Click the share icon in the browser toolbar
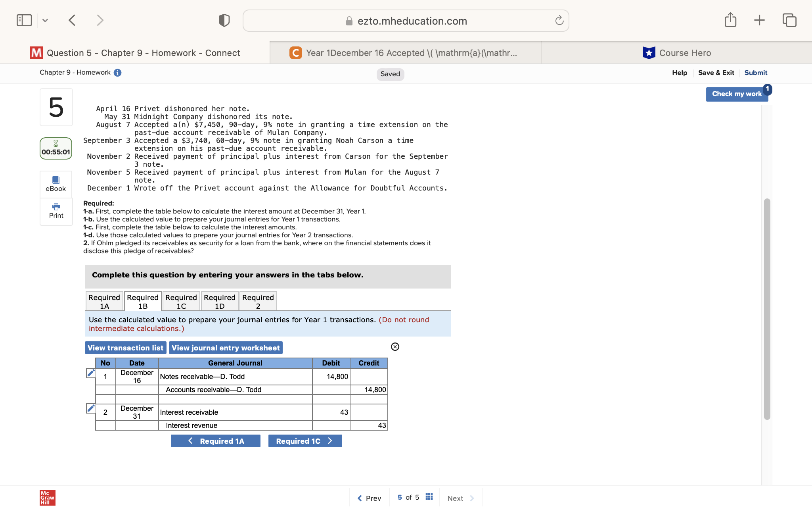 (x=730, y=20)
